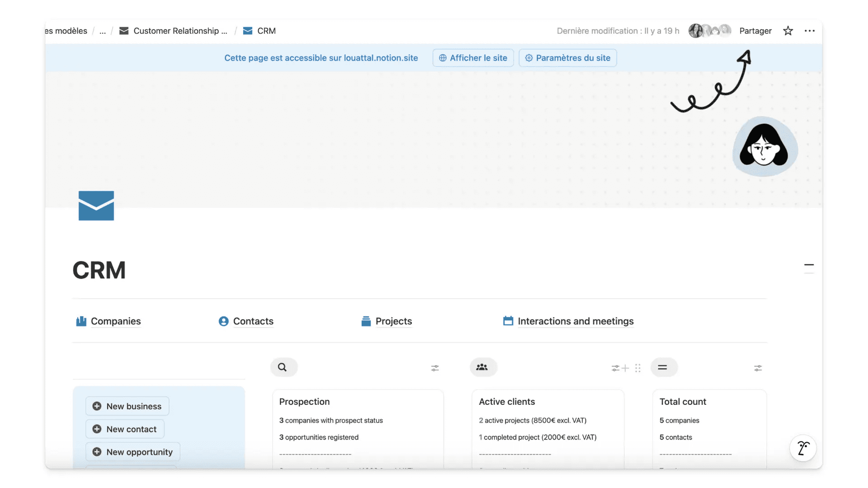Click the plus icon above Active clients
The width and height of the screenshot is (868, 488).
(626, 368)
